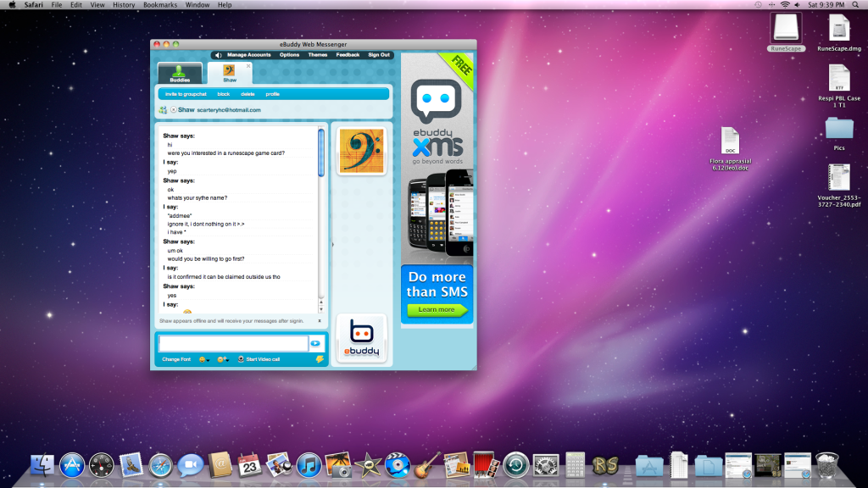Screen dimensions: 868x488
Task: Open Manage Accounts in eBuddy
Action: click(248, 55)
